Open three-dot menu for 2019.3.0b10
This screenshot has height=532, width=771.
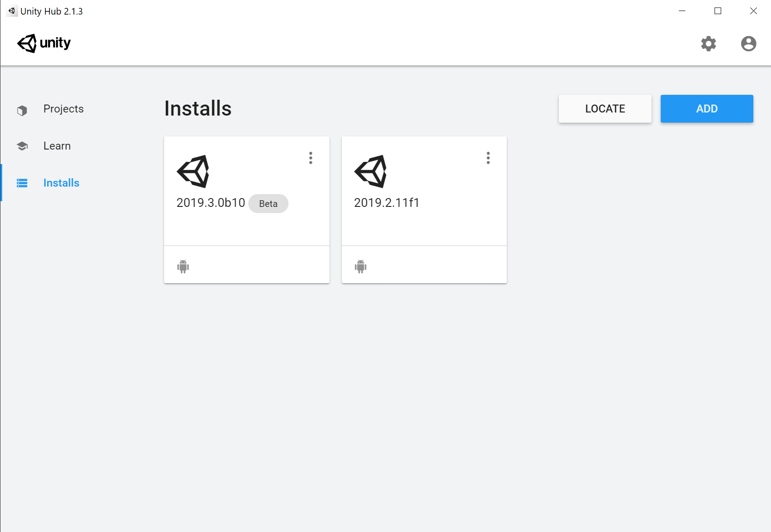311,158
